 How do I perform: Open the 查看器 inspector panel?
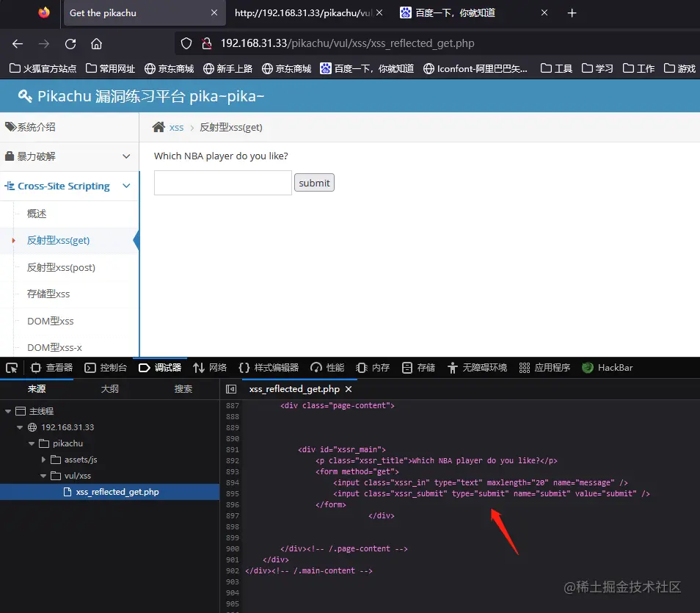click(51, 368)
